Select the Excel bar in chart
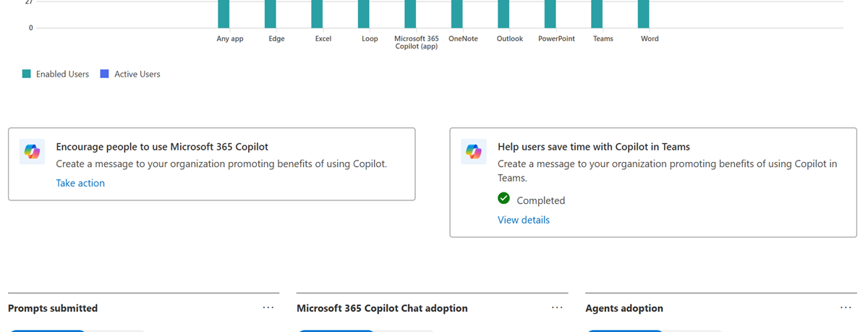 pos(317,14)
